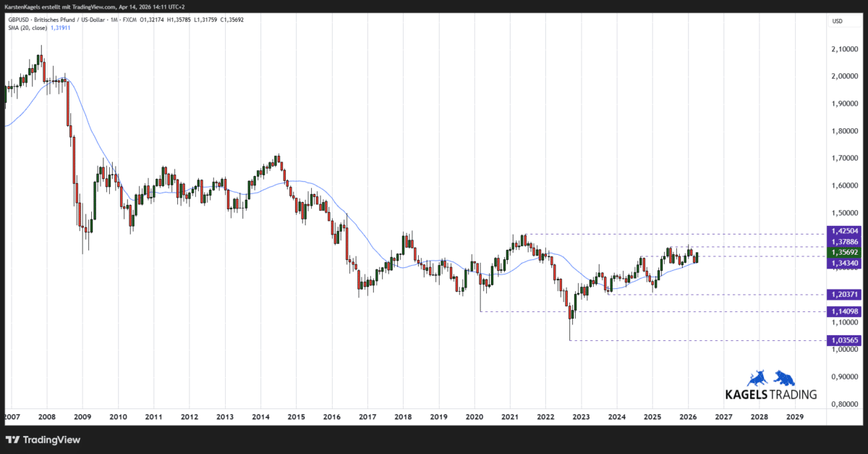
Task: Toggle the 1,03565 support price label
Action: (x=843, y=340)
